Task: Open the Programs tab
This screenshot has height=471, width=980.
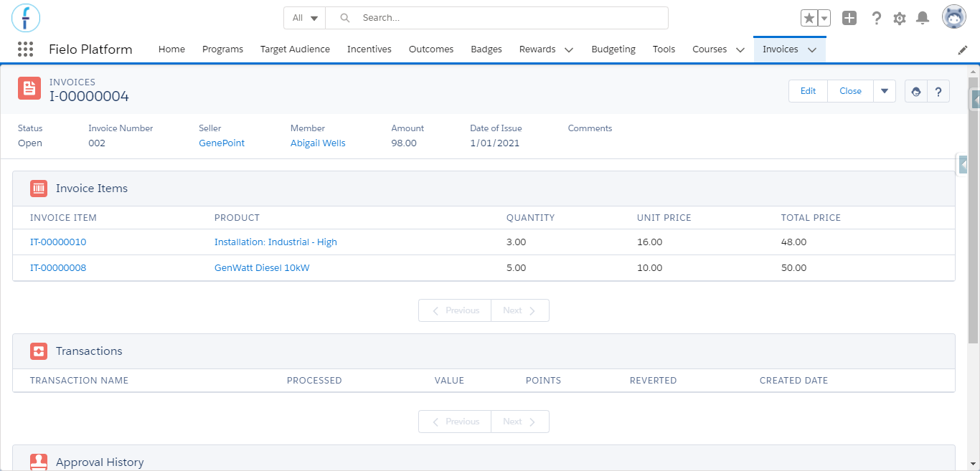Action: 222,49
